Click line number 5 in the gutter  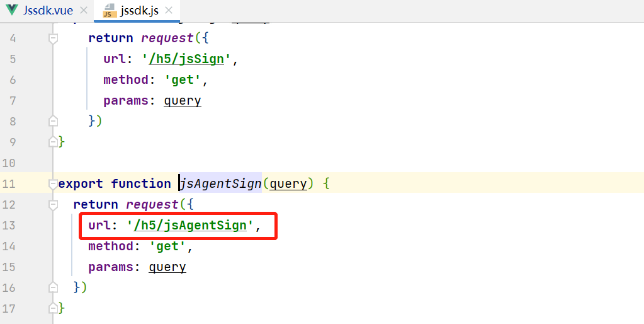pos(12,59)
